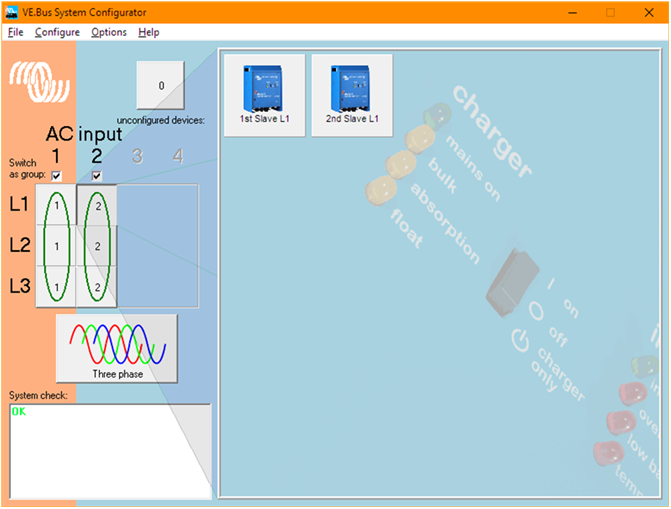Toggle Switch as group checkbox for input 1

click(x=56, y=176)
